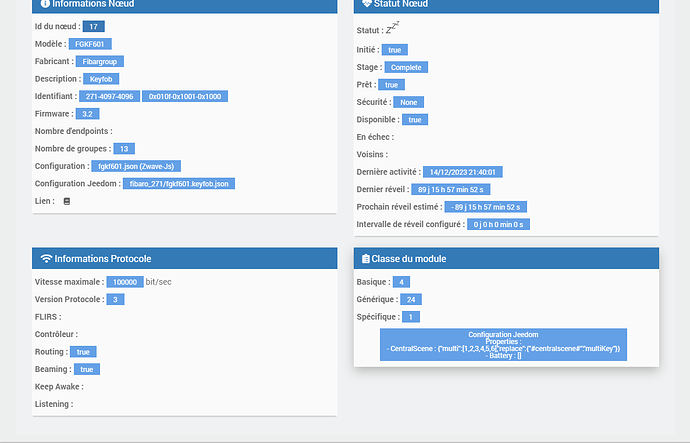
Task: Click the Dernier réveil 89 j 15 h value
Action: (451, 190)
